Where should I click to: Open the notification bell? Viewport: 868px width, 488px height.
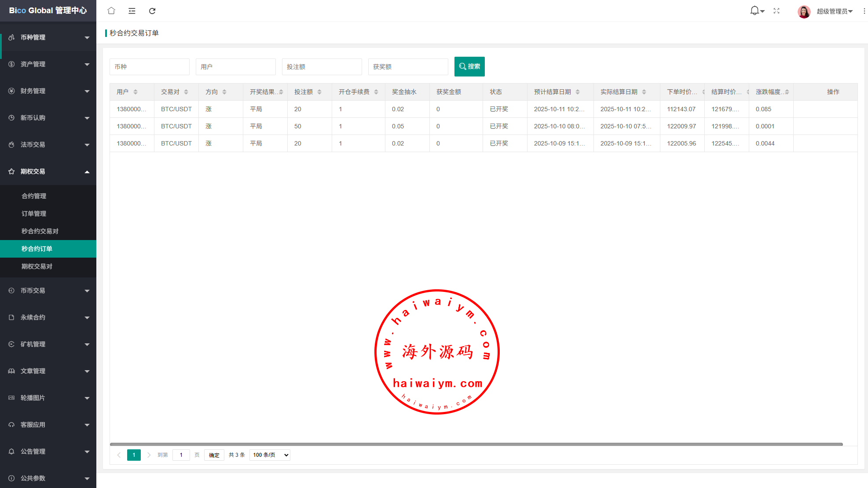(x=754, y=11)
